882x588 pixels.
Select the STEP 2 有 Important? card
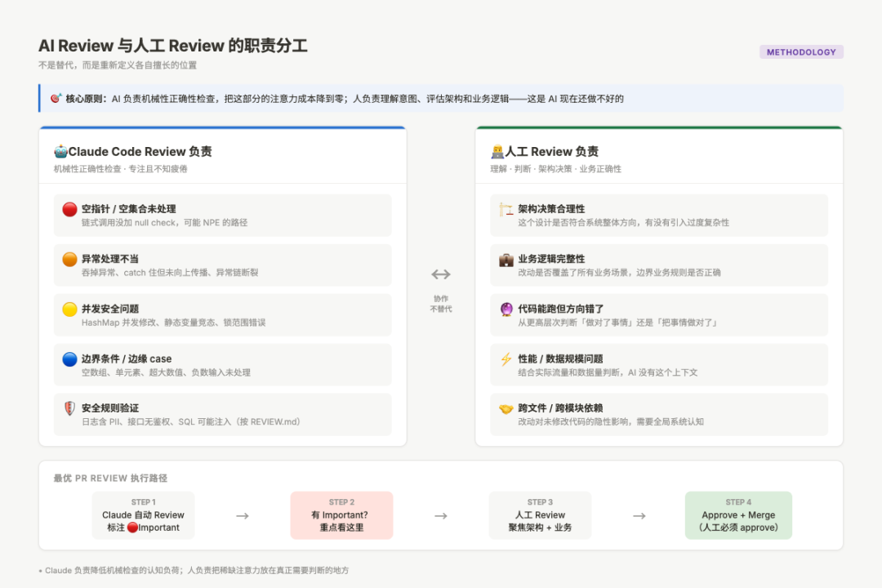[341, 515]
